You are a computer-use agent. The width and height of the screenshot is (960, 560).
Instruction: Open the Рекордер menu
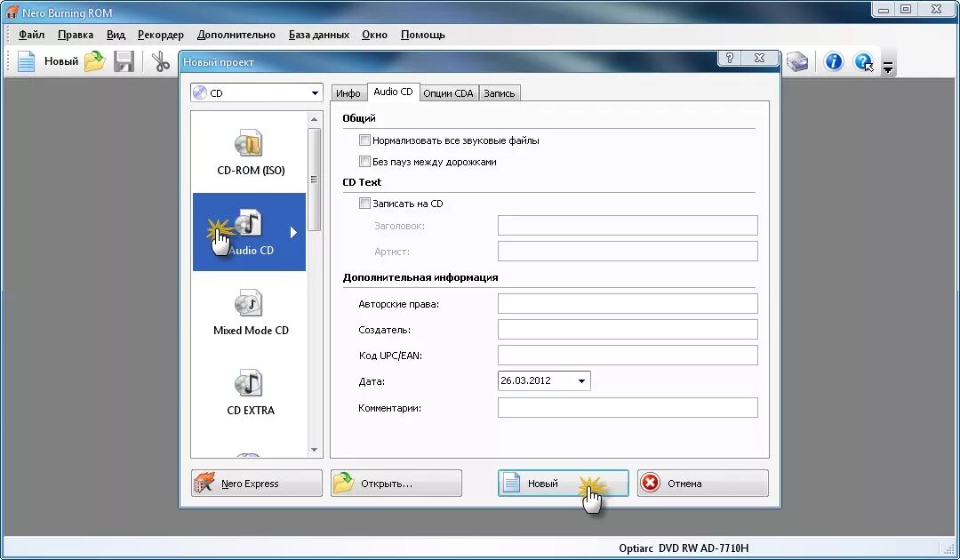[160, 35]
